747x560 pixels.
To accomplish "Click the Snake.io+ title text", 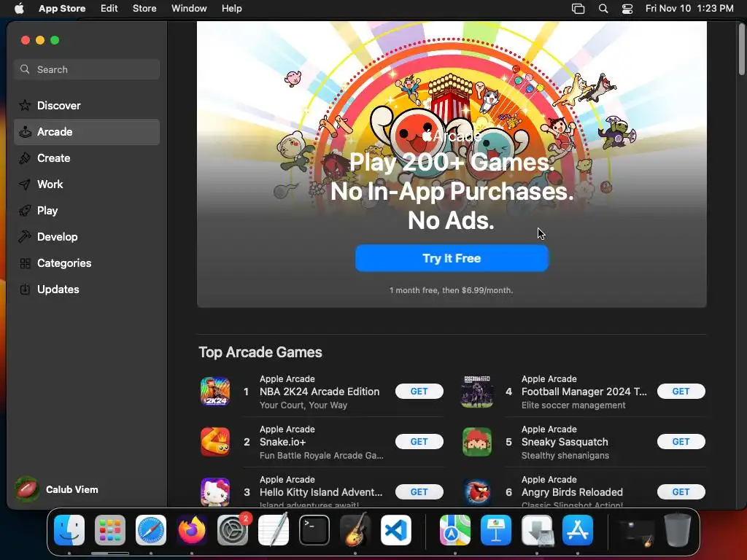I will [282, 442].
